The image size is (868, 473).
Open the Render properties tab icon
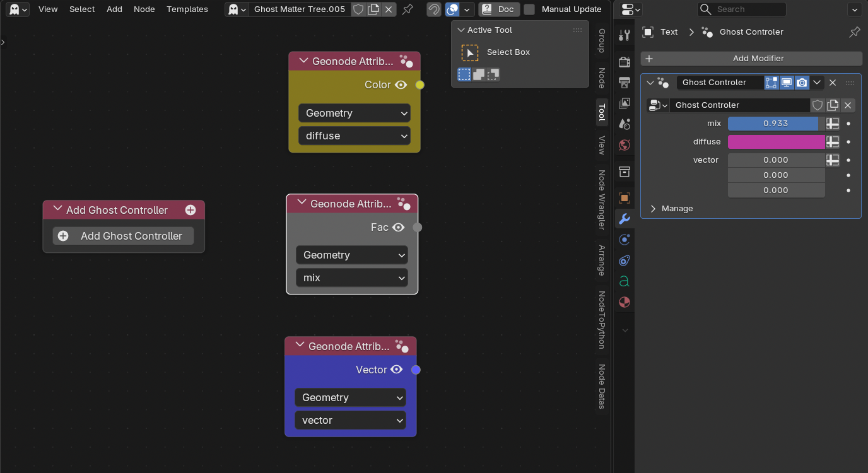pos(625,61)
